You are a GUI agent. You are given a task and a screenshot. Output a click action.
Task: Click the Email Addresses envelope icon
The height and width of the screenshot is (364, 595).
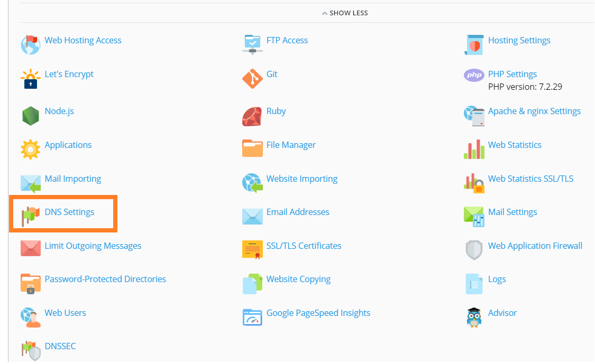click(x=252, y=216)
